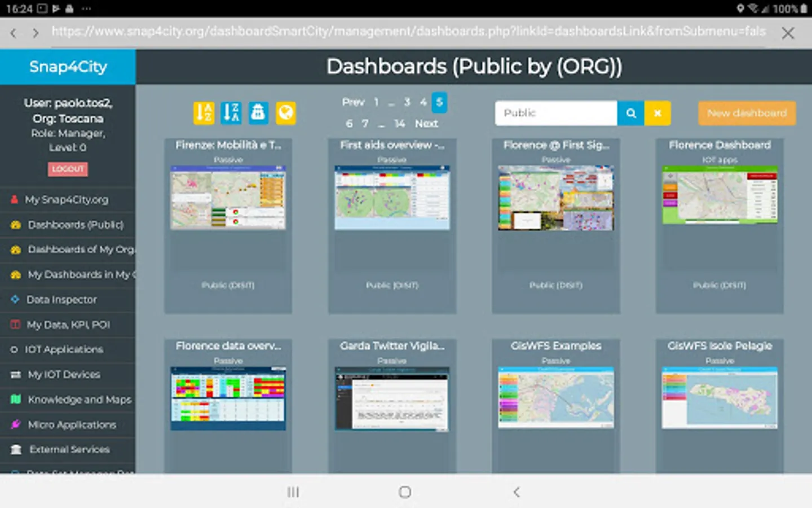Image resolution: width=812 pixels, height=508 pixels.
Task: Open My Snap4City.org menu
Action: point(68,200)
